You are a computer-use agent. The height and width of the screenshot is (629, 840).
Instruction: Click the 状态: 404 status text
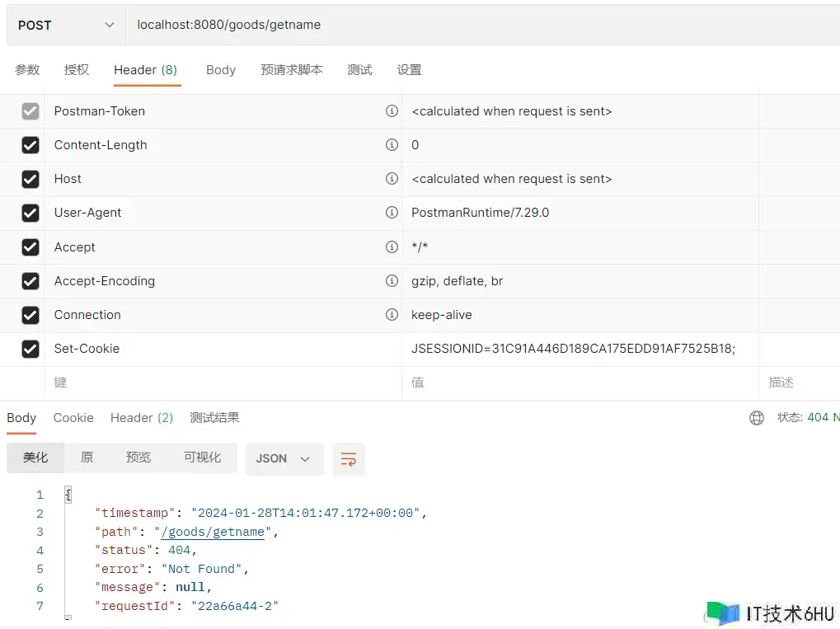(x=808, y=417)
